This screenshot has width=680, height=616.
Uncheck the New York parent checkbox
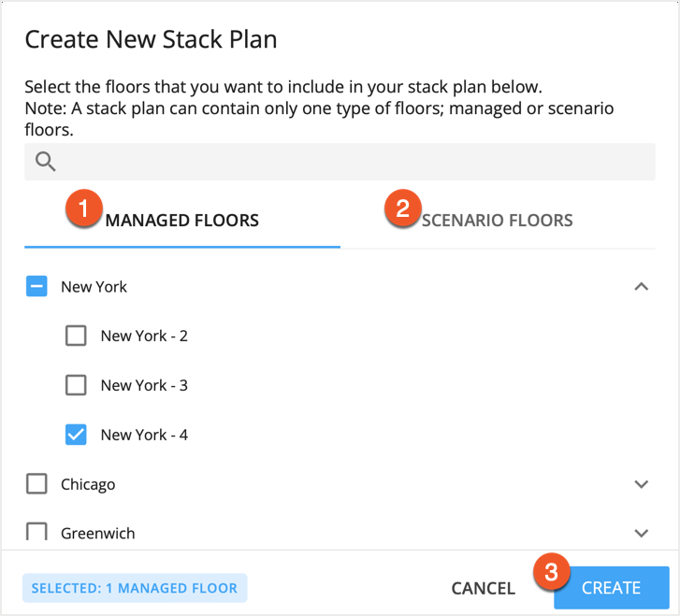click(x=36, y=286)
